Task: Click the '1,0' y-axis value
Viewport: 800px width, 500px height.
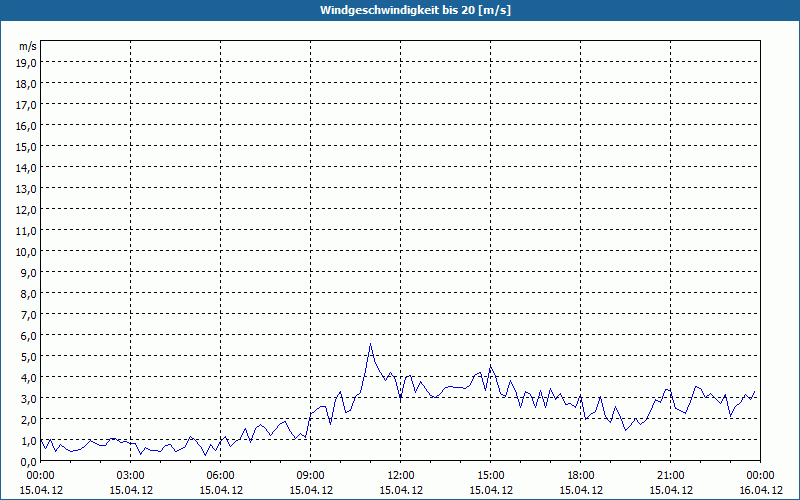Action: tap(29, 441)
